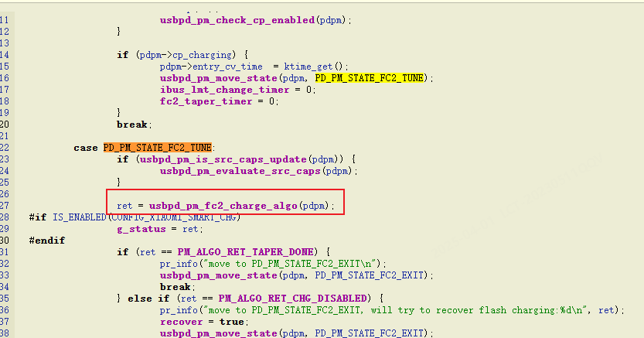Click the ibus_lmt_change_timer variable
Screen dimensions: 644x338
(x=226, y=90)
